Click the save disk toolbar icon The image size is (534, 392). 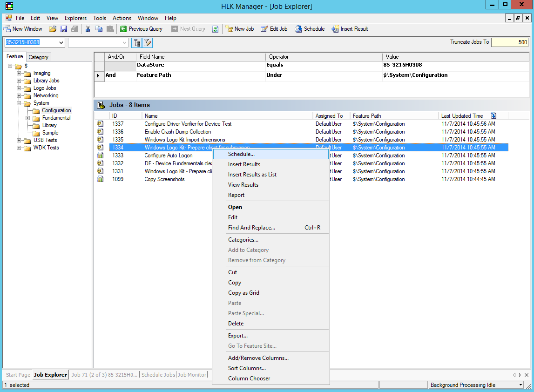[x=64, y=29]
